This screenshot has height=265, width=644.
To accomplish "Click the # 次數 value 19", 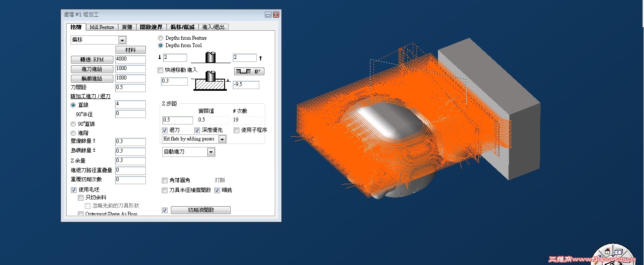I will point(247,121).
